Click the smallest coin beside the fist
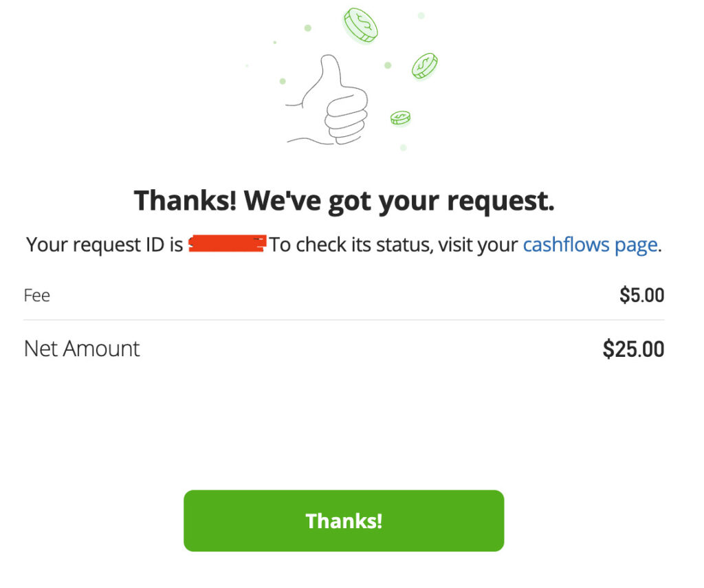 (400, 118)
